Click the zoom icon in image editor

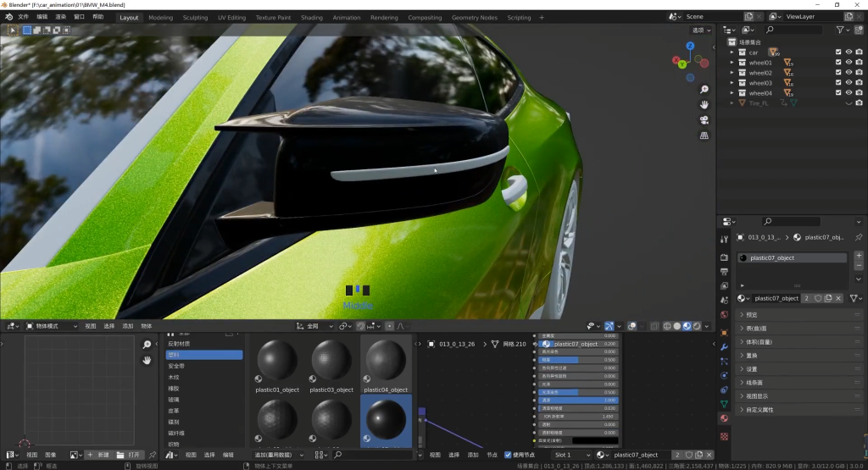coord(147,345)
